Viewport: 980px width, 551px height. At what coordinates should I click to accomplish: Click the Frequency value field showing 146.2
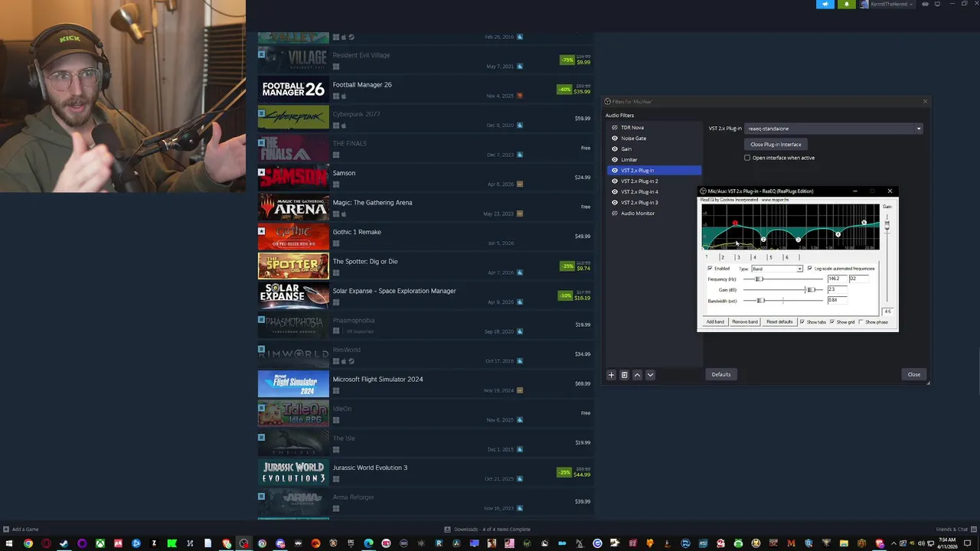point(837,279)
